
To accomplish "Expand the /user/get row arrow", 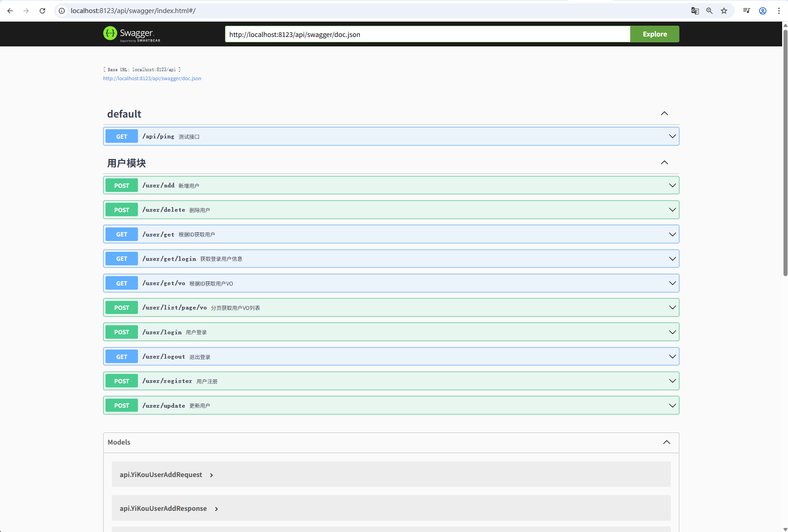I will click(672, 234).
